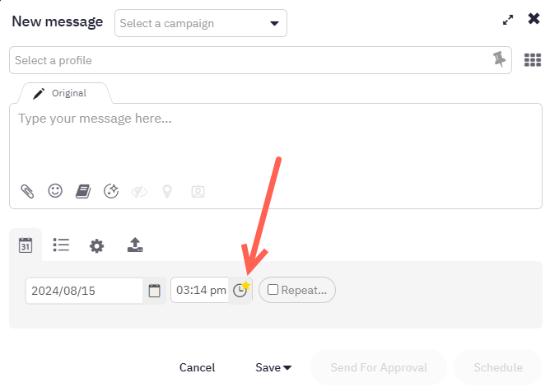
Task: Click the location pin icon
Action: coord(167,191)
